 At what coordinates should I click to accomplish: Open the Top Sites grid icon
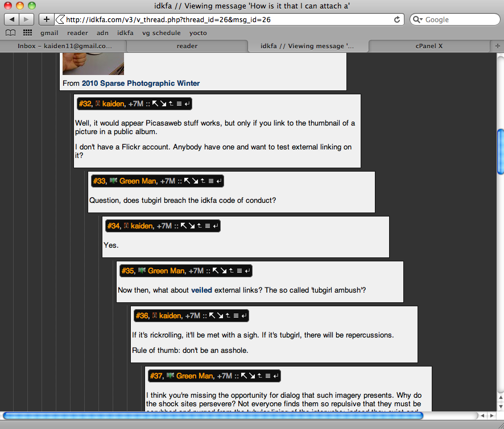point(28,33)
